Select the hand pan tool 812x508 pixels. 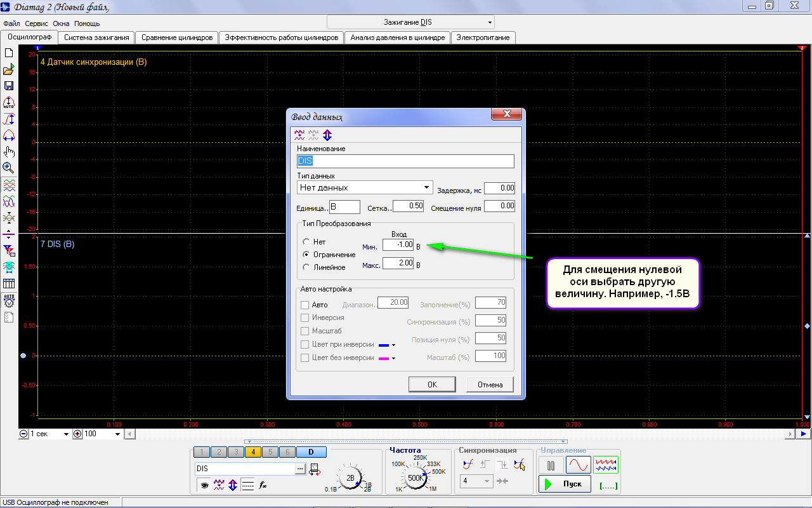pyautogui.click(x=9, y=152)
